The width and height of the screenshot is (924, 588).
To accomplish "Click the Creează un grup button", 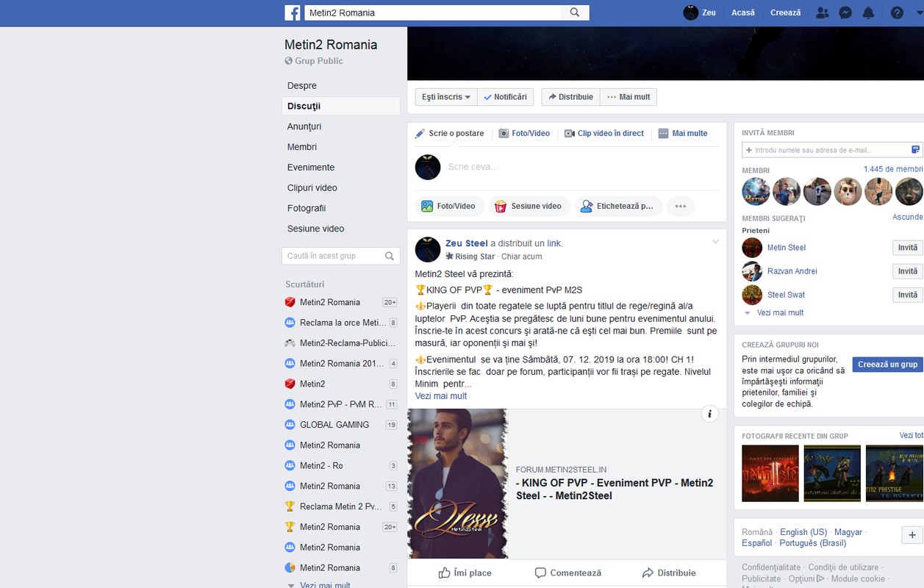I will 888,365.
